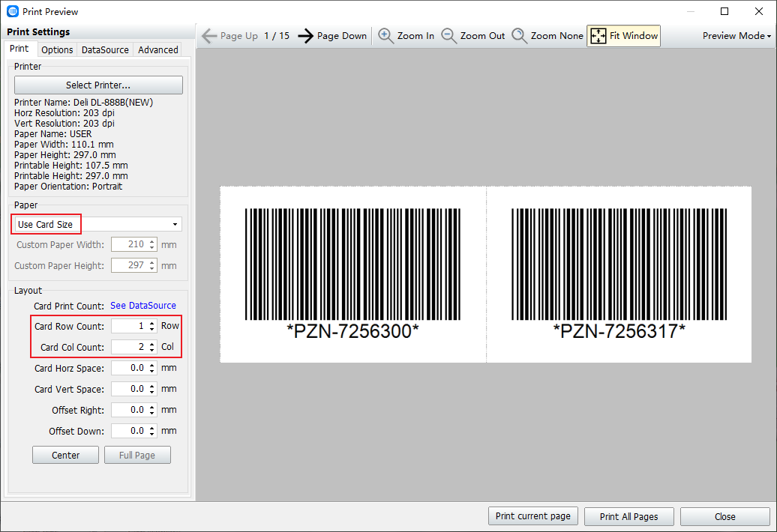Increase Card Horz Space value

coord(152,365)
